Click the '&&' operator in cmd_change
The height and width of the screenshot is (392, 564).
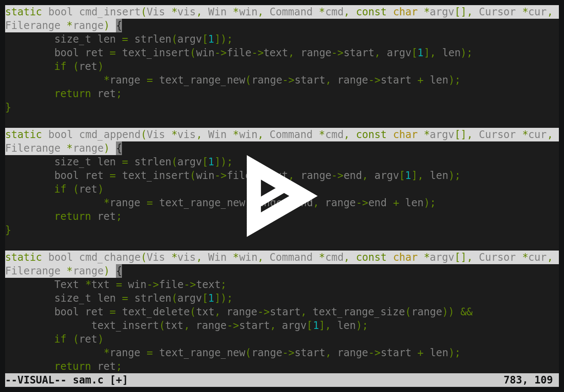tap(466, 312)
